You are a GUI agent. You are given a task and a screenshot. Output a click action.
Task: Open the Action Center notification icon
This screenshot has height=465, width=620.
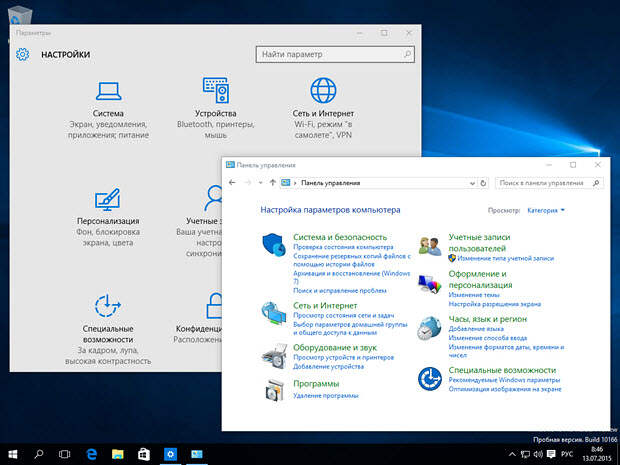(x=551, y=454)
